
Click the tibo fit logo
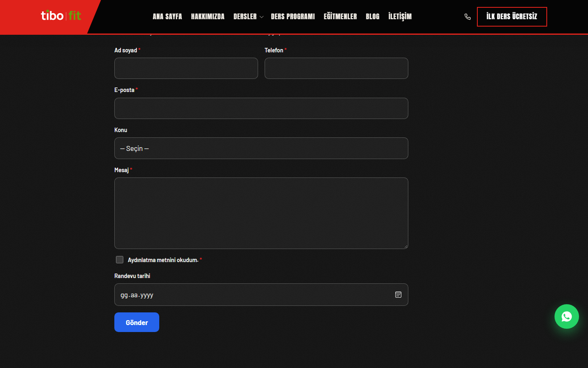pos(61,16)
